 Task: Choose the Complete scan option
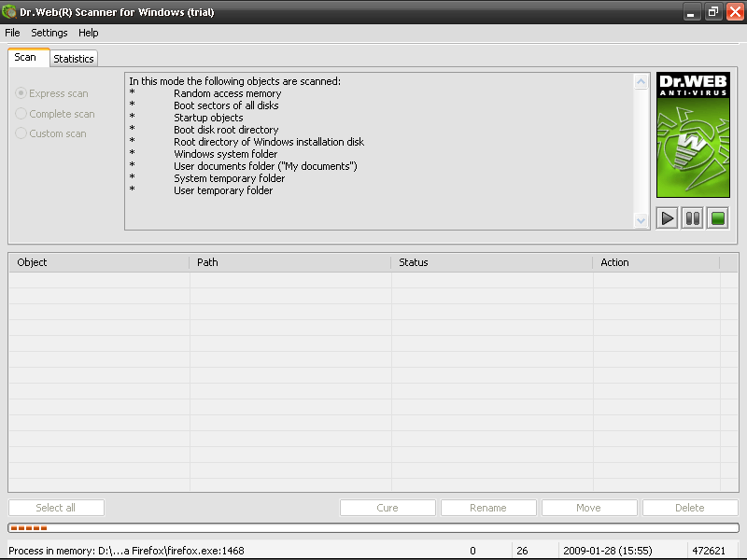[x=21, y=114]
